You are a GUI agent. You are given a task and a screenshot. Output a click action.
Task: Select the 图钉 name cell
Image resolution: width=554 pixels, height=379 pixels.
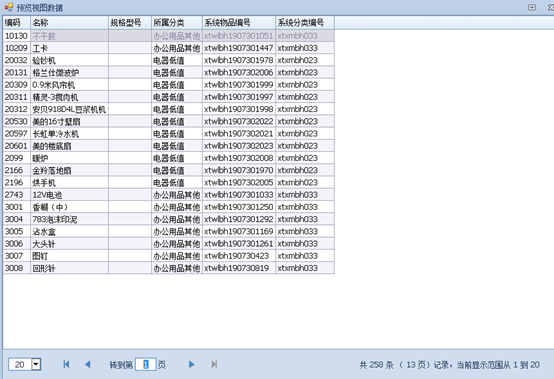pyautogui.click(x=69, y=256)
